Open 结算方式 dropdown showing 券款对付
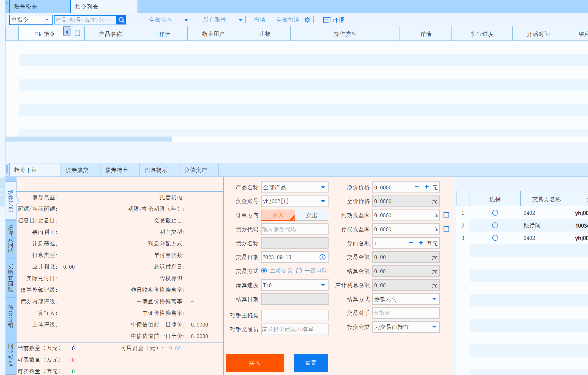The width and height of the screenshot is (588, 375). pyautogui.click(x=406, y=299)
